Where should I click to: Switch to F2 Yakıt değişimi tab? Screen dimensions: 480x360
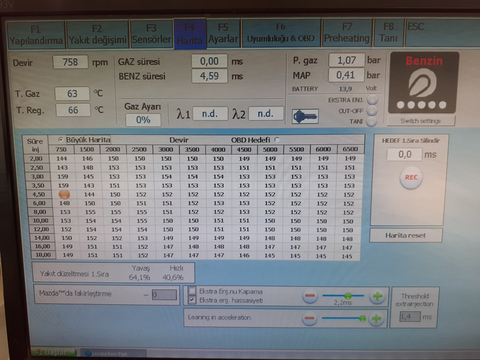tap(97, 35)
